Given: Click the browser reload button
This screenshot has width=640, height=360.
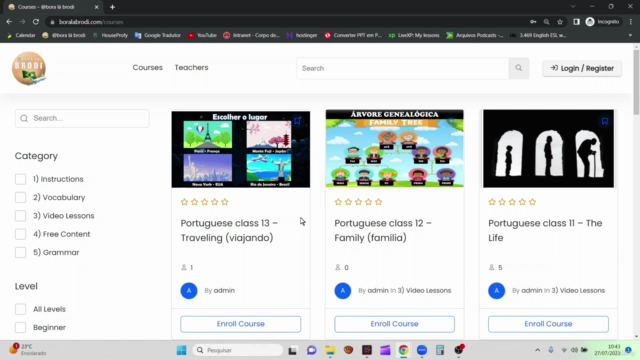Looking at the screenshot, I should [36, 22].
